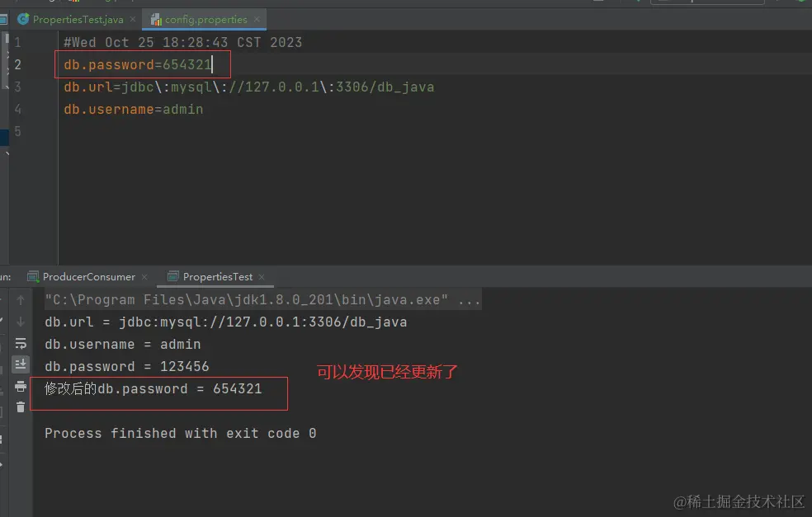The width and height of the screenshot is (812, 517).
Task: Click the config.properties file type icon
Action: pyautogui.click(x=157, y=20)
